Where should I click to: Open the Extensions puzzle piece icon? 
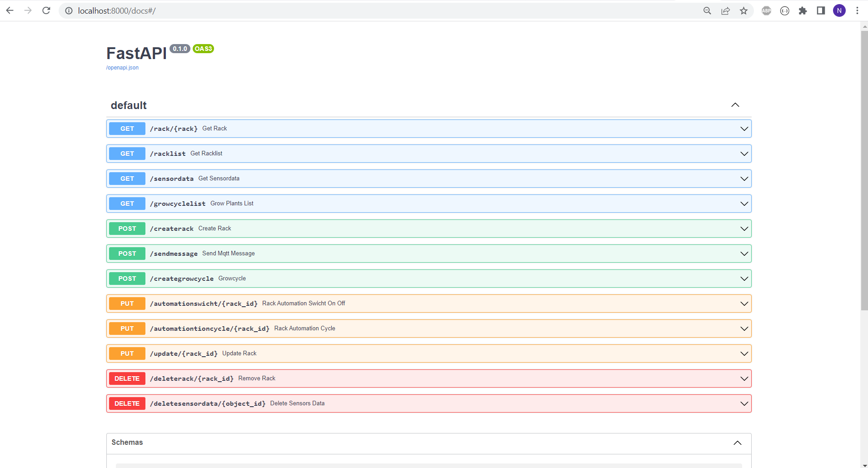803,10
